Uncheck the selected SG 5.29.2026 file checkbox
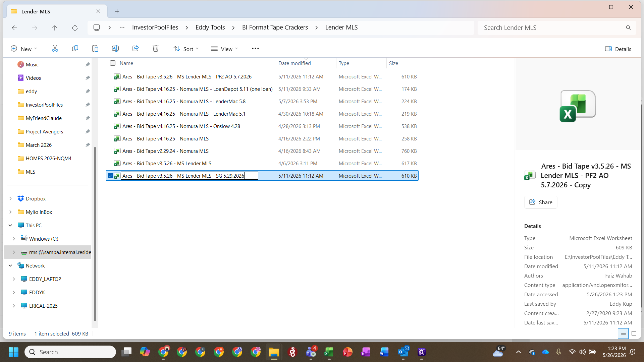This screenshot has width=644, height=362. [110, 176]
